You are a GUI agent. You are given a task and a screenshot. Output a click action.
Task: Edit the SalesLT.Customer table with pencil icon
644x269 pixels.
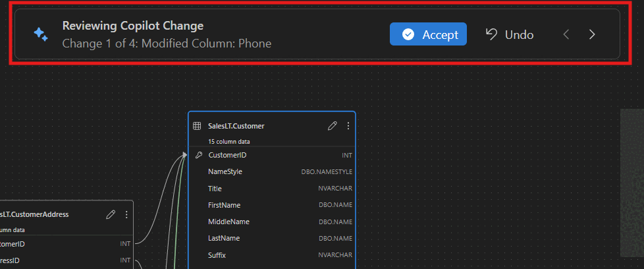click(x=333, y=125)
